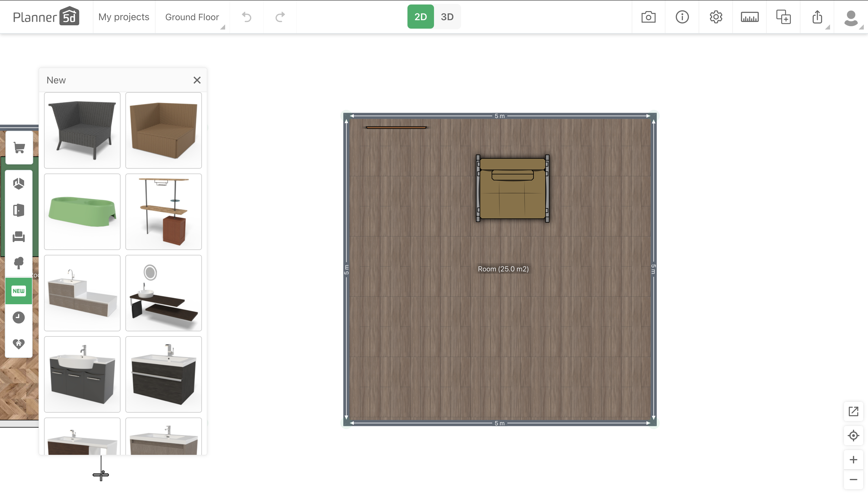Select the Rooms construction icon
The height and width of the screenshot is (494, 868).
pos(19,183)
